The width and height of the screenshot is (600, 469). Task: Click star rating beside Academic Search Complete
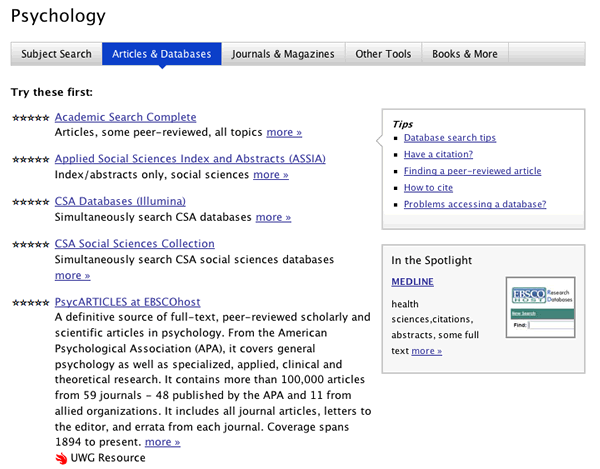click(31, 118)
